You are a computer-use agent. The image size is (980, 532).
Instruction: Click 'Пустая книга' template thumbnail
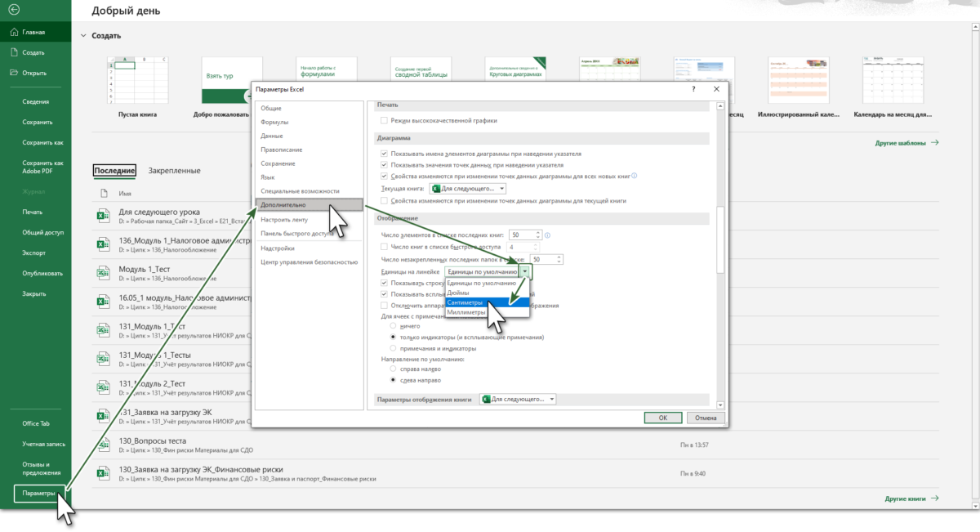point(137,81)
